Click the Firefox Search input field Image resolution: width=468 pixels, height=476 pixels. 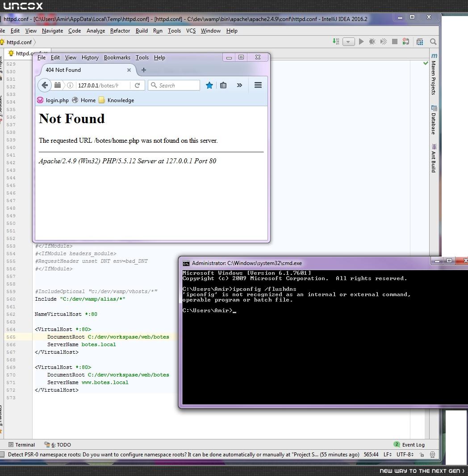pos(174,85)
